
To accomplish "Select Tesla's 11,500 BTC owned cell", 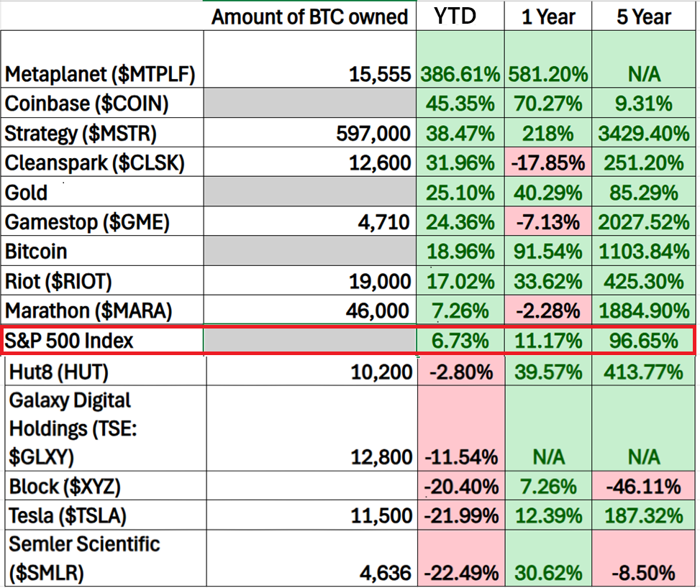I will point(382,515).
